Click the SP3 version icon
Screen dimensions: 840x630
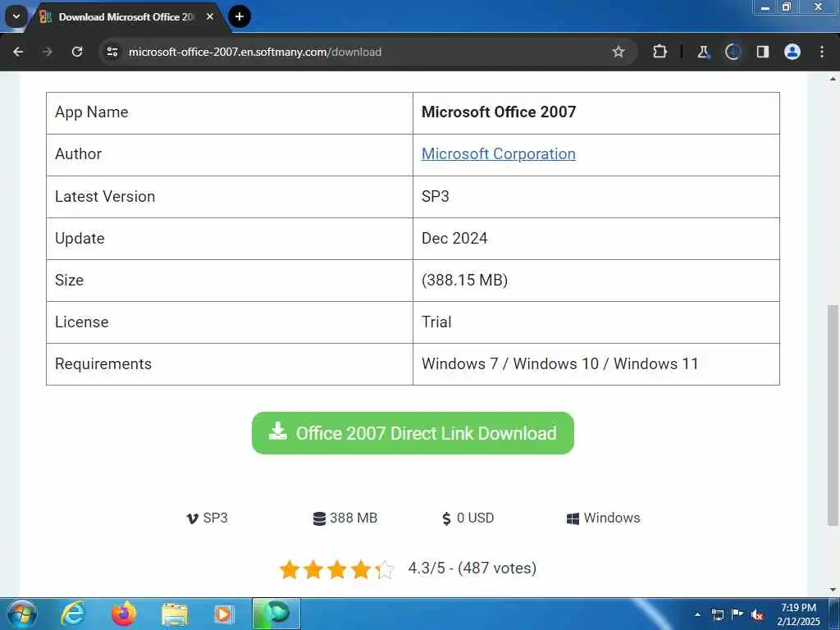pos(192,518)
